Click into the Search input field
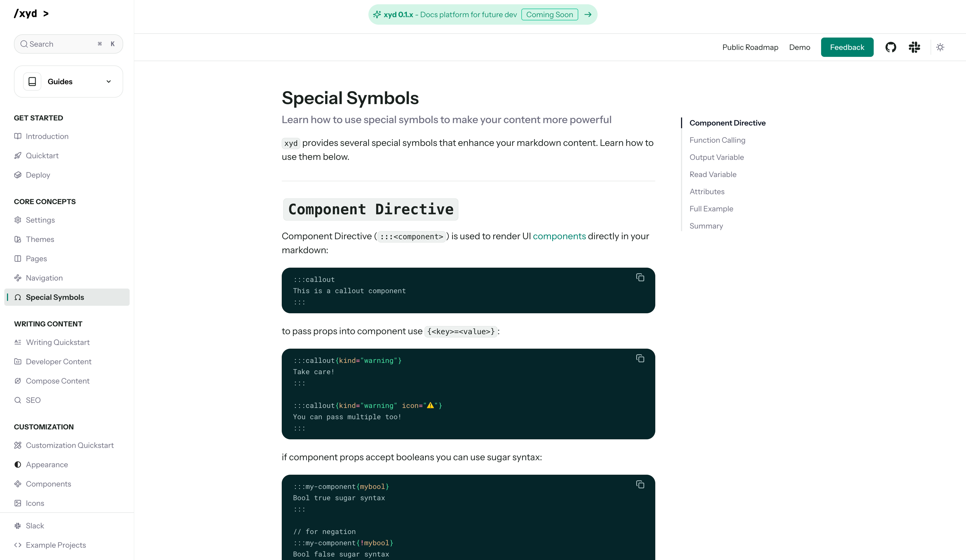 coord(61,44)
